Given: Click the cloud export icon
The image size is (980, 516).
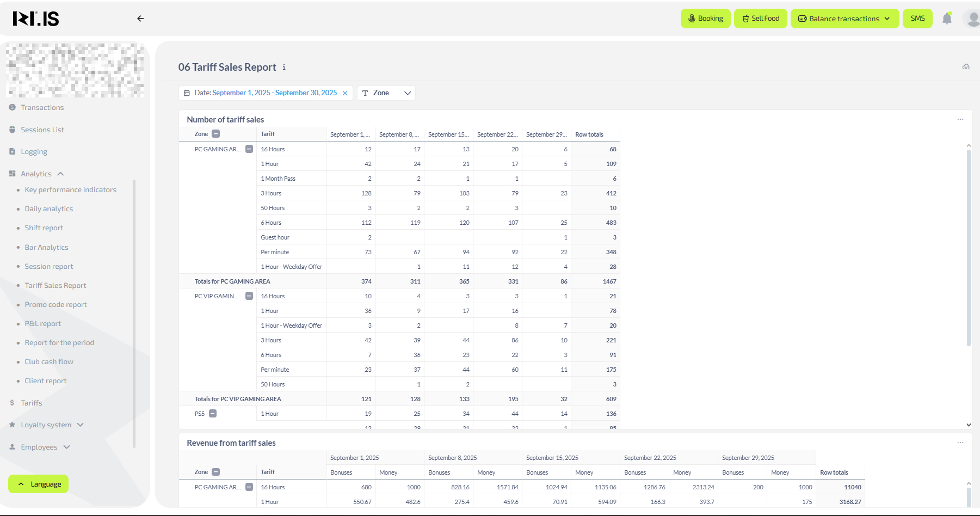Looking at the screenshot, I should [966, 67].
